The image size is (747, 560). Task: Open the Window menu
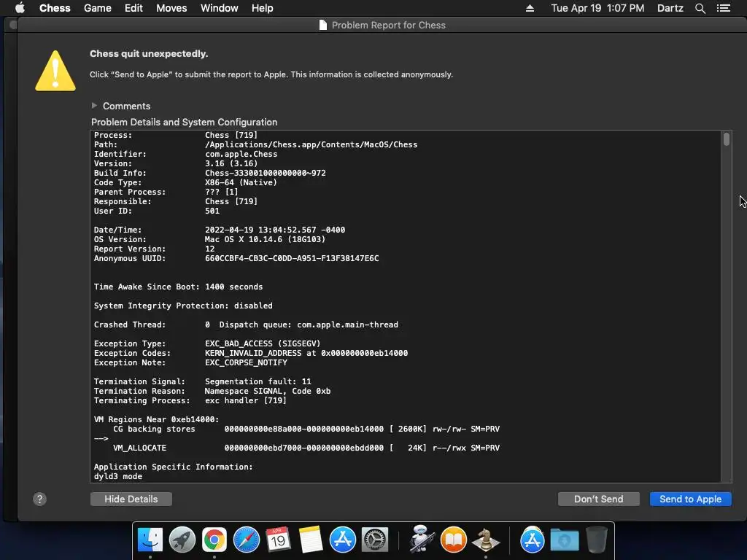[x=219, y=8]
